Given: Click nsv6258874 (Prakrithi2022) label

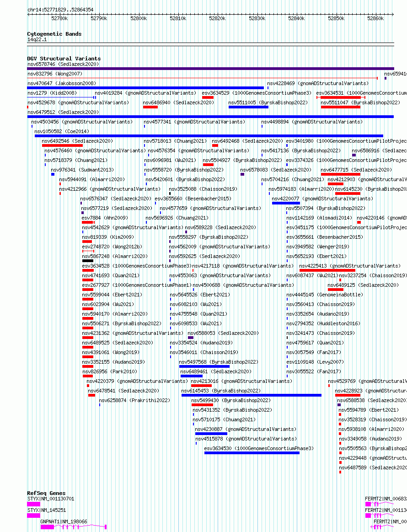Looking at the screenshot, I should coord(134,400).
